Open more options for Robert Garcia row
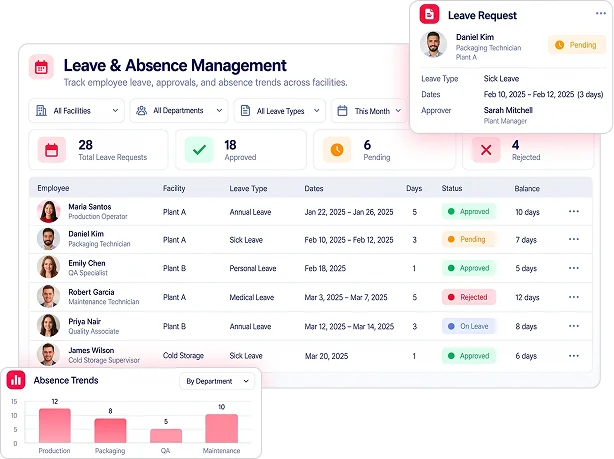This screenshot has height=459, width=614. tap(574, 297)
